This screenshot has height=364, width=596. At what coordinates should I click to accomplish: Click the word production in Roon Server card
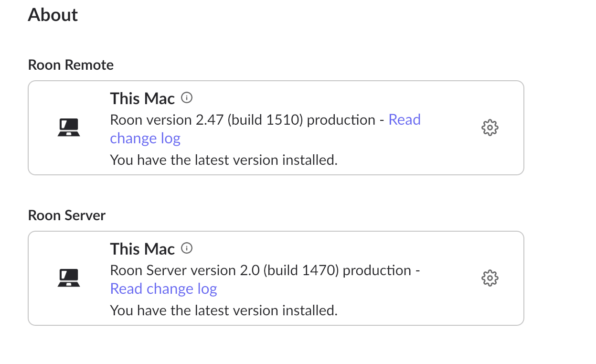377,271
